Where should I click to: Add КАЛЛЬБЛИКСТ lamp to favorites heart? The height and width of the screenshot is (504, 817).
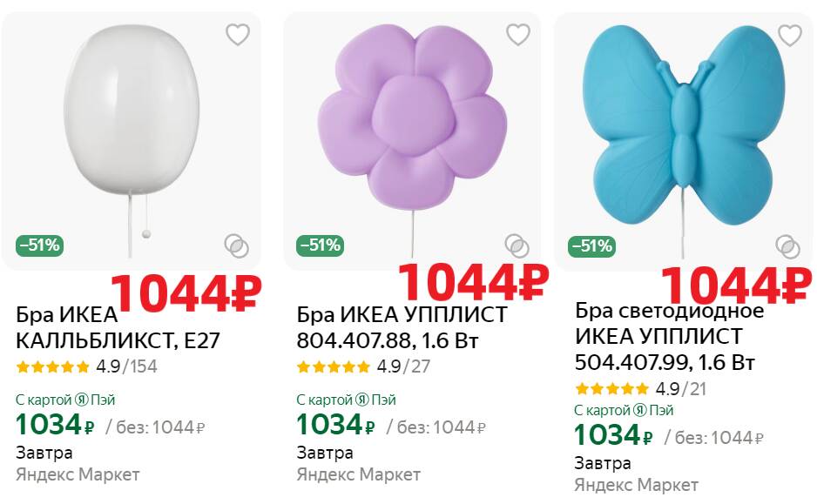pyautogui.click(x=238, y=35)
